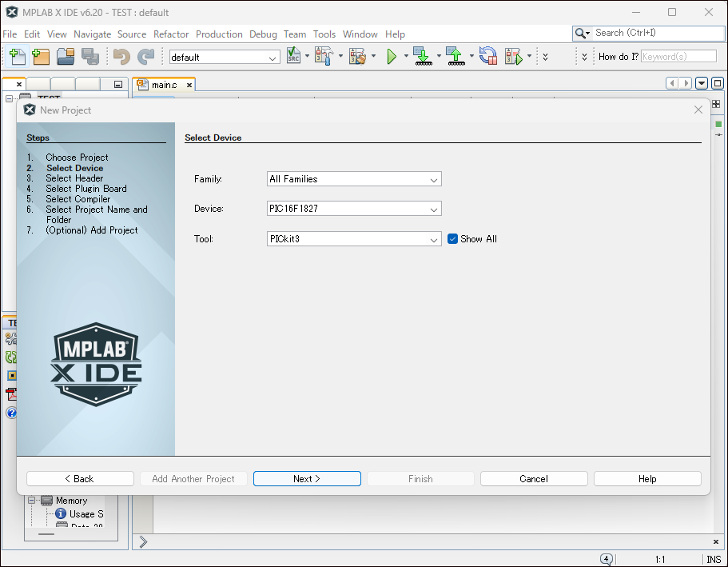Go Back in the New Project wizard
The width and height of the screenshot is (728, 567).
tap(81, 479)
